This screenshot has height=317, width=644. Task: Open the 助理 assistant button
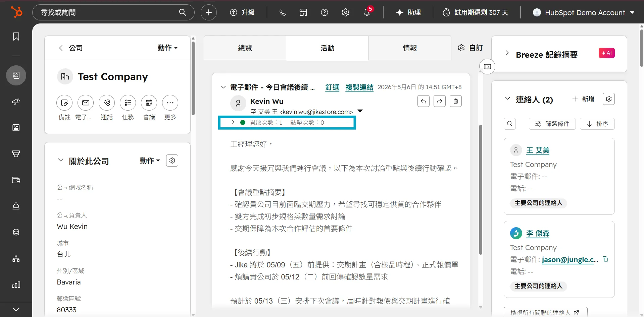(x=408, y=12)
